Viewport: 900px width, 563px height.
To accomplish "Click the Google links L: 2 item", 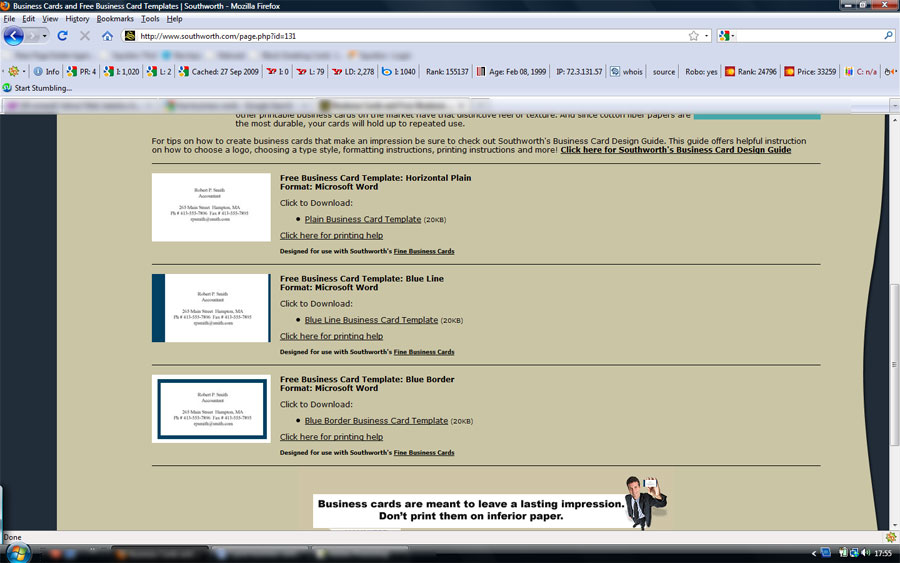I will click(159, 72).
